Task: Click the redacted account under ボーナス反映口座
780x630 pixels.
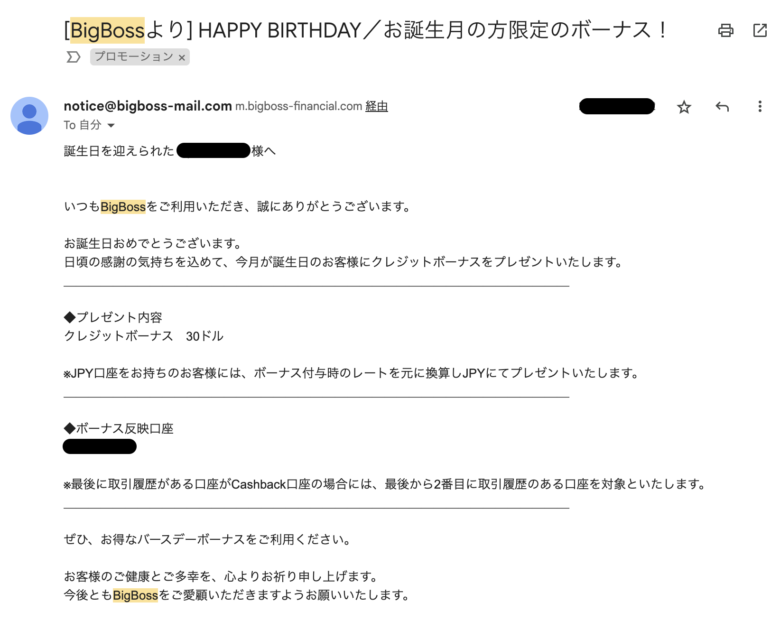Action: [x=99, y=446]
